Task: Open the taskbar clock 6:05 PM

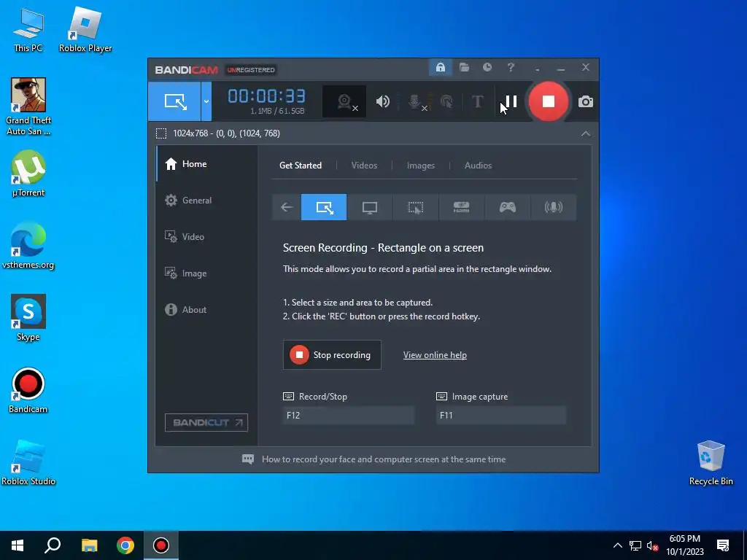Action: click(x=684, y=545)
